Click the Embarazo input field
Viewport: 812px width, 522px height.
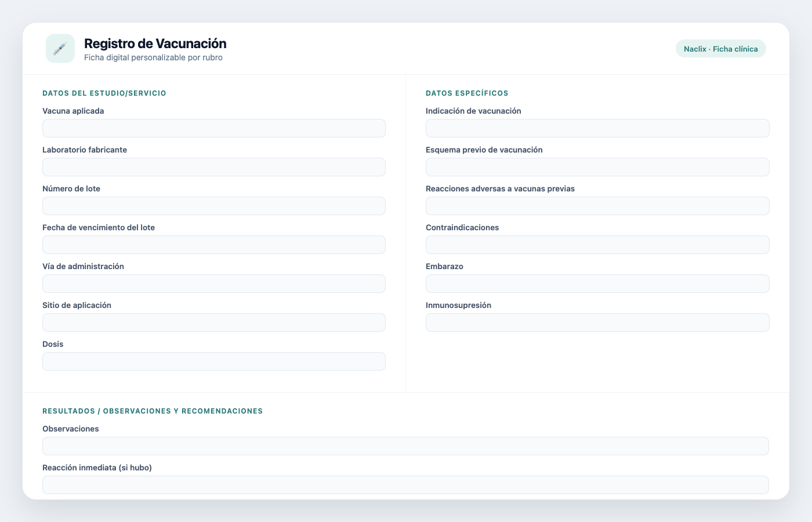(597, 284)
